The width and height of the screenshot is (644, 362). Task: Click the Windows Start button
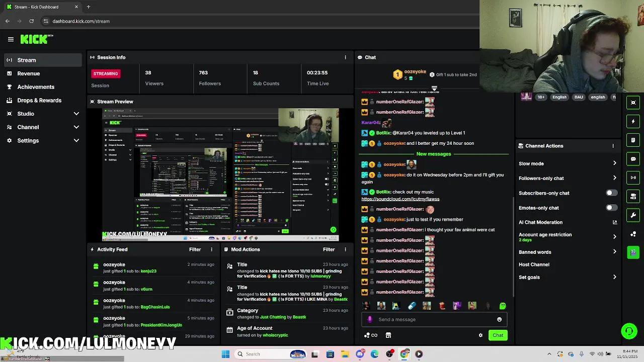(225, 354)
